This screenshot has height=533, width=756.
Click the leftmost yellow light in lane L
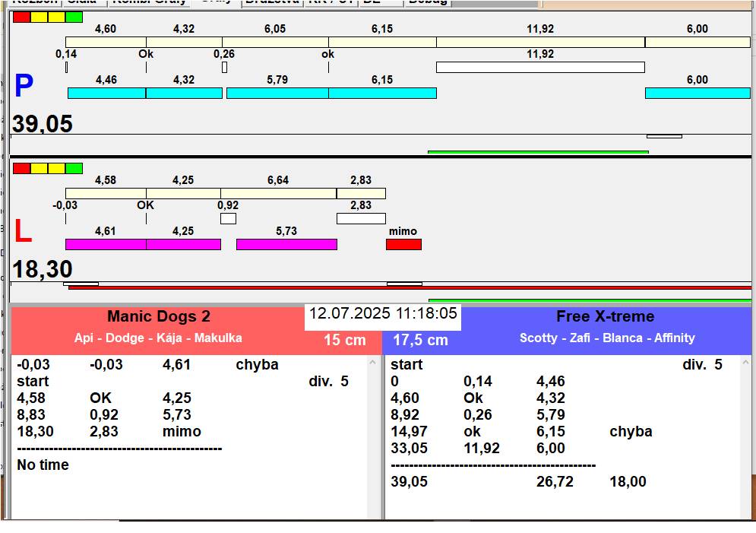pyautogui.click(x=40, y=168)
